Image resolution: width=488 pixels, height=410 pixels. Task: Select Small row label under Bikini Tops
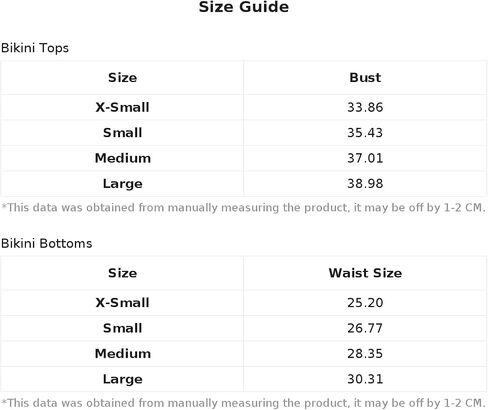[x=122, y=133]
